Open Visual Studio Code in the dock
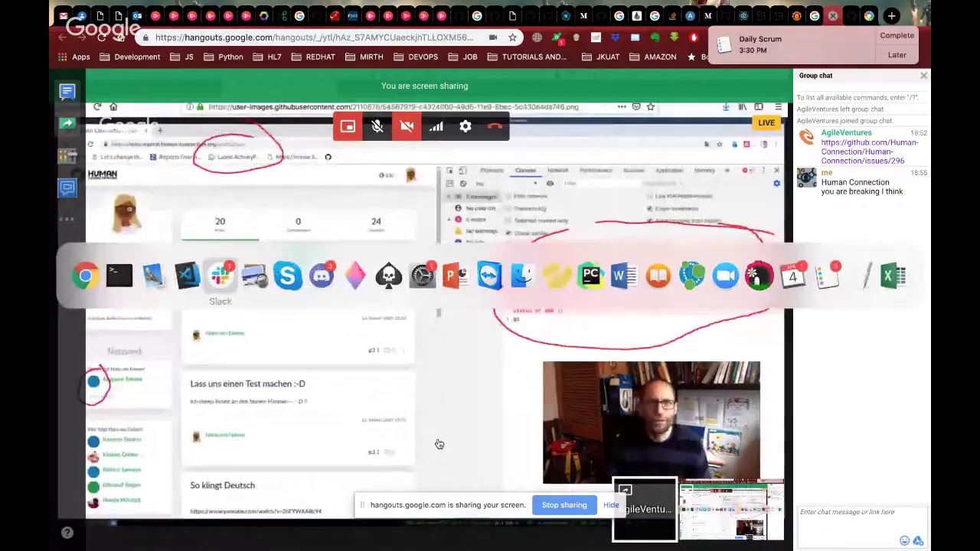980x551 pixels. [x=187, y=275]
